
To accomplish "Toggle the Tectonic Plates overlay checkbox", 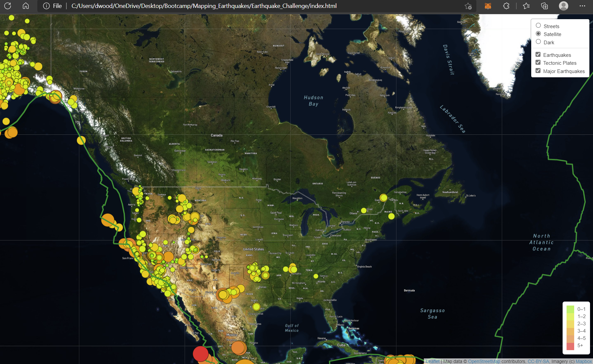I will [x=538, y=62].
